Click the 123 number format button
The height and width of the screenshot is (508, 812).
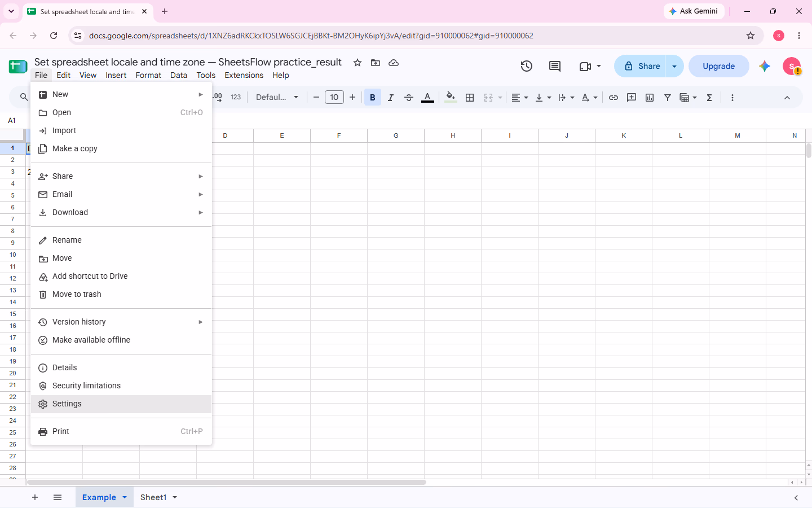[x=236, y=98]
